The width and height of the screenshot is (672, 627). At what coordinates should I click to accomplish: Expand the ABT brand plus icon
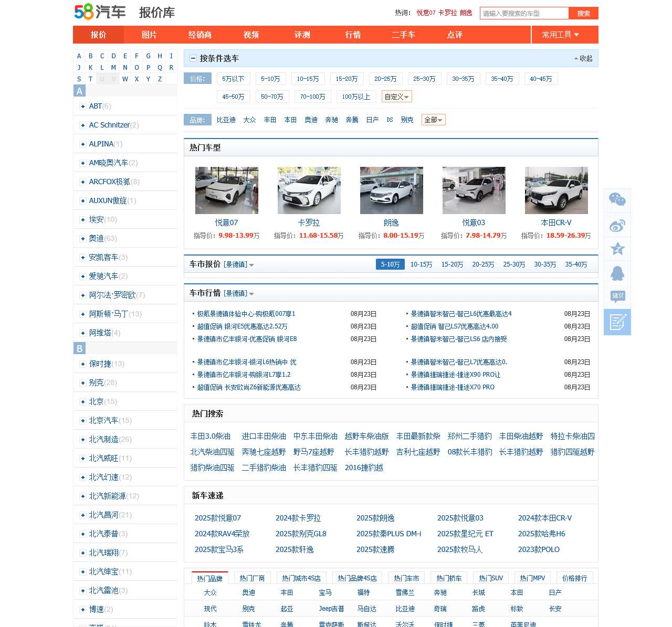[x=82, y=107]
